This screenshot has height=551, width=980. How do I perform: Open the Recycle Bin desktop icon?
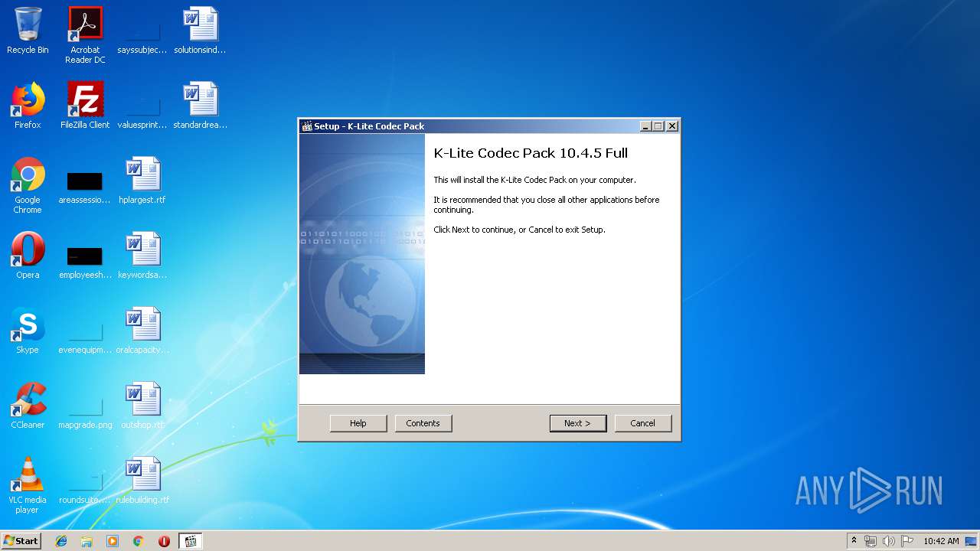pyautogui.click(x=28, y=31)
